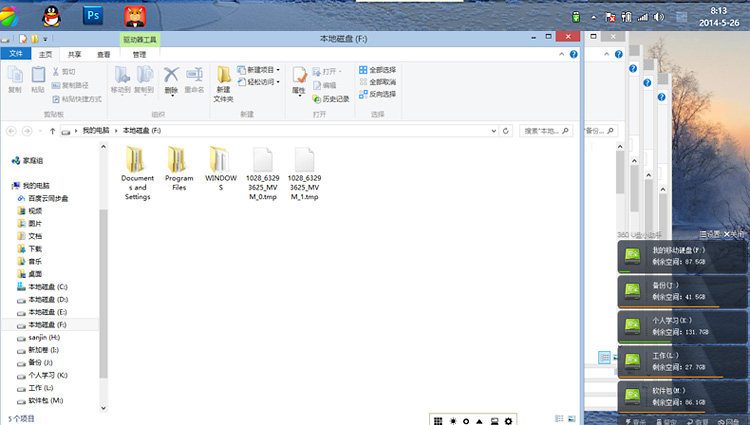Viewport: 750px width, 425px height.
Task: Click the Copy to (复制到) icon
Action: [x=144, y=79]
